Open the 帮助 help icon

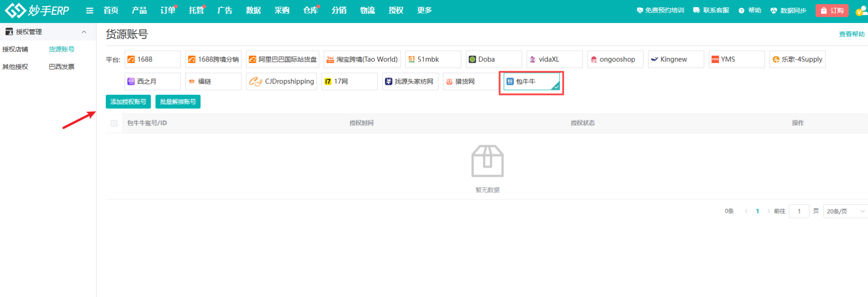coord(750,10)
